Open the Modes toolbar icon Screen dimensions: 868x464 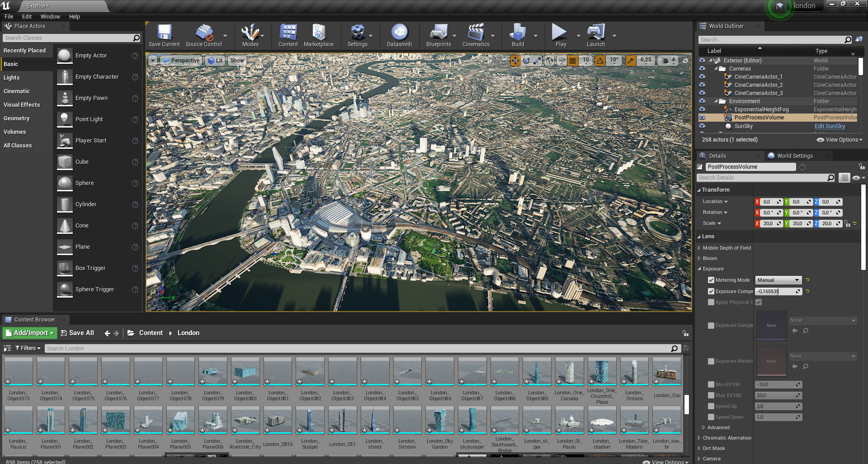coord(250,35)
